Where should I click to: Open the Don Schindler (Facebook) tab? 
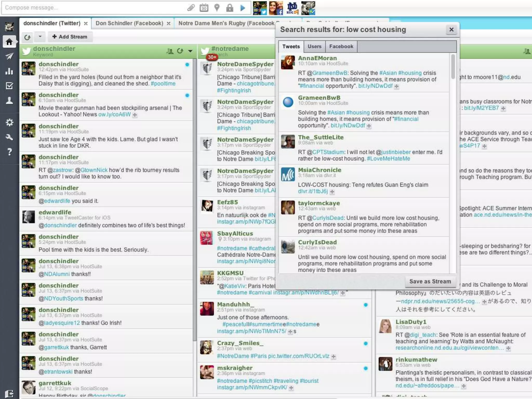(x=129, y=23)
